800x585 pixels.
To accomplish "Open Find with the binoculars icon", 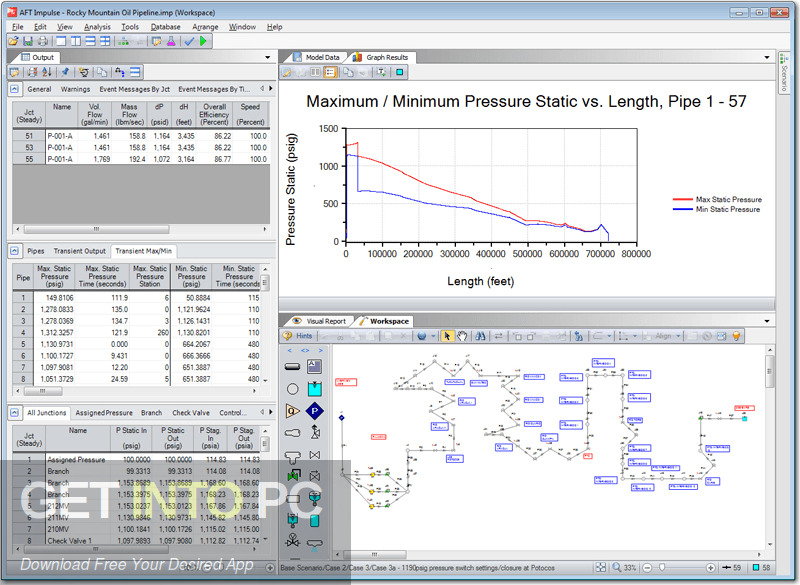I will (480, 336).
